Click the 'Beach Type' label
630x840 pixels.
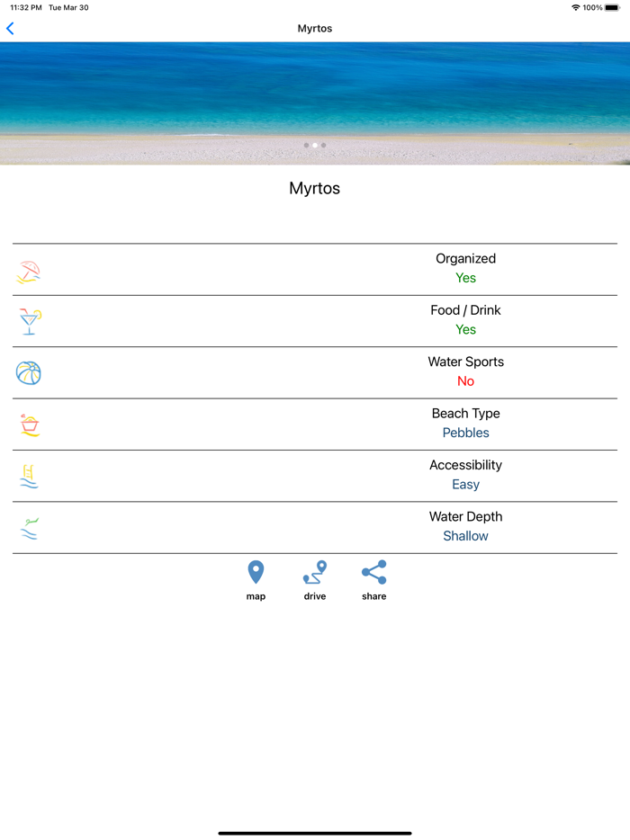coord(465,414)
